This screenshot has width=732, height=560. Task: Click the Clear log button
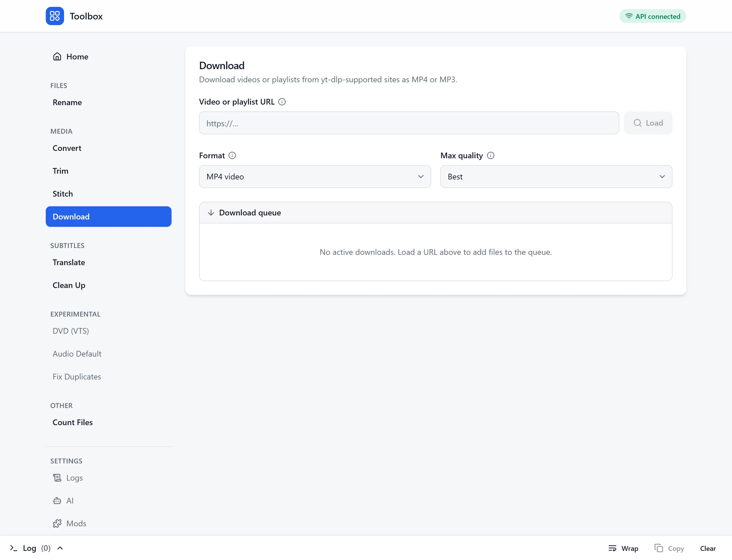point(708,548)
